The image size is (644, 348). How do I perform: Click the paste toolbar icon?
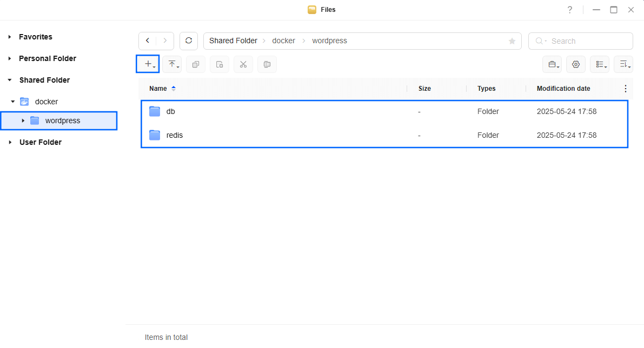(220, 64)
